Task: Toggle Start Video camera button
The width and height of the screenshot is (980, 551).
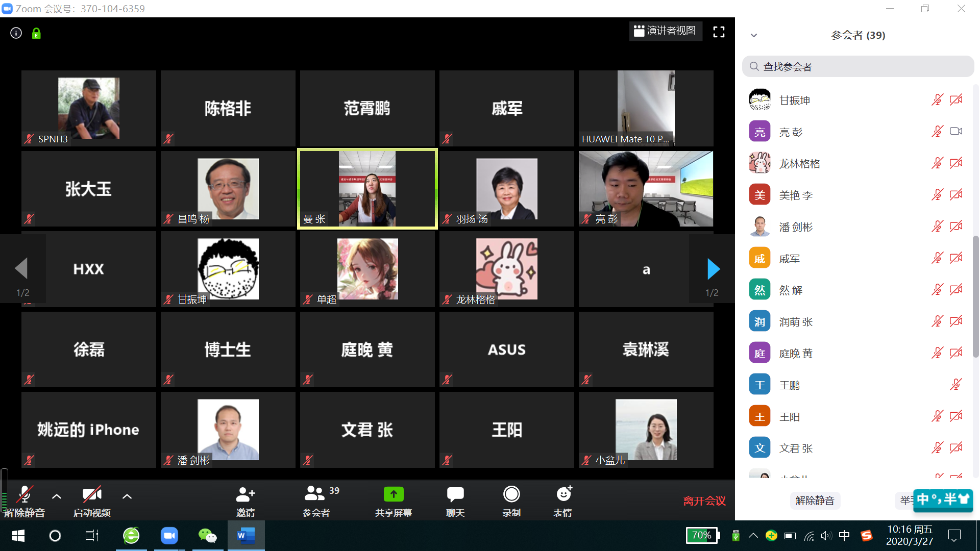Action: coord(92,495)
